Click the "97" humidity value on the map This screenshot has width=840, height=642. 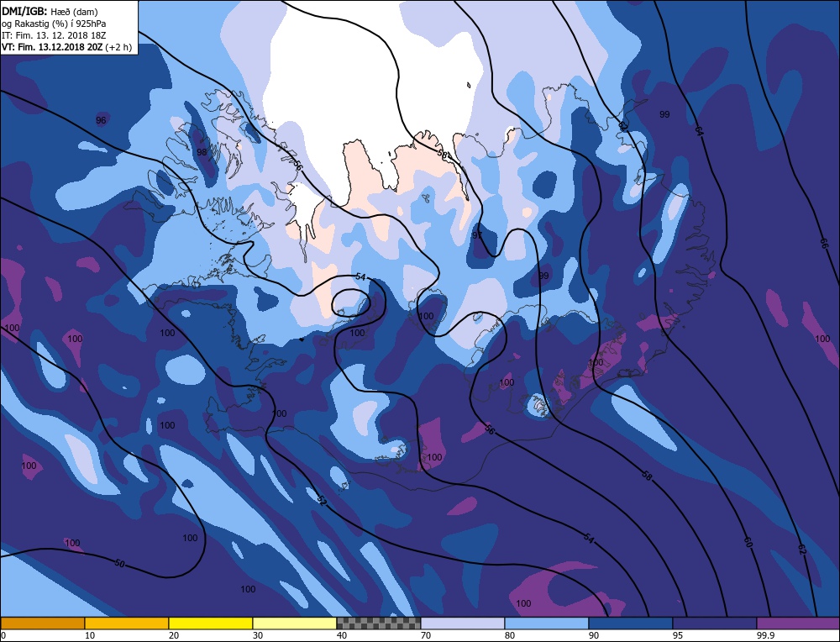pyautogui.click(x=477, y=235)
